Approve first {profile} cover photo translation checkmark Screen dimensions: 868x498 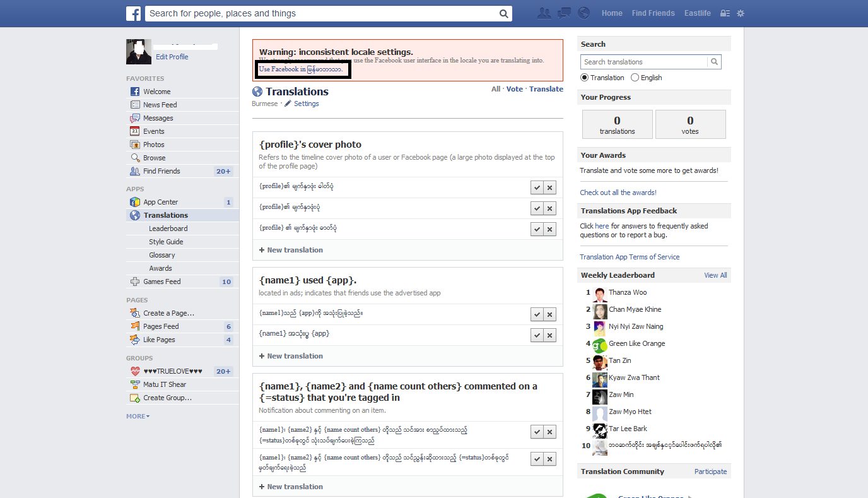[537, 187]
